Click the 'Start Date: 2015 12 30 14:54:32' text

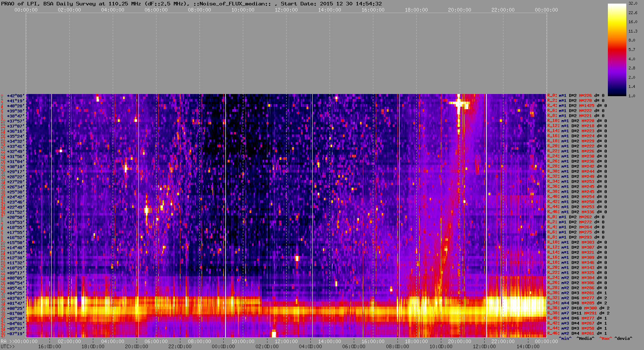click(331, 4)
